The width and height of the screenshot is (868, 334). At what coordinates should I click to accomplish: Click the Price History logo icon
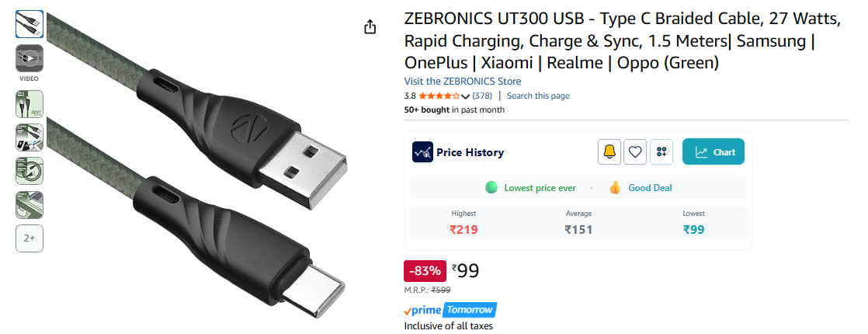coord(422,152)
